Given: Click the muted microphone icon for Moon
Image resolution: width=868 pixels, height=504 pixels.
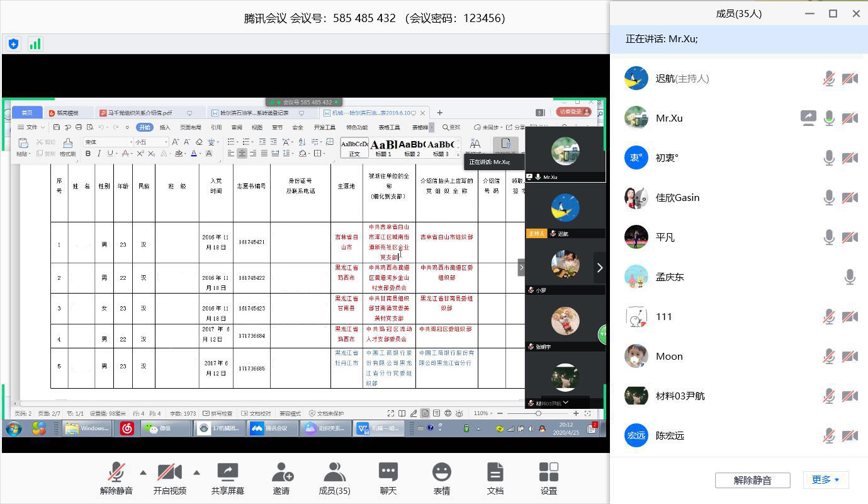Looking at the screenshot, I should [x=829, y=356].
